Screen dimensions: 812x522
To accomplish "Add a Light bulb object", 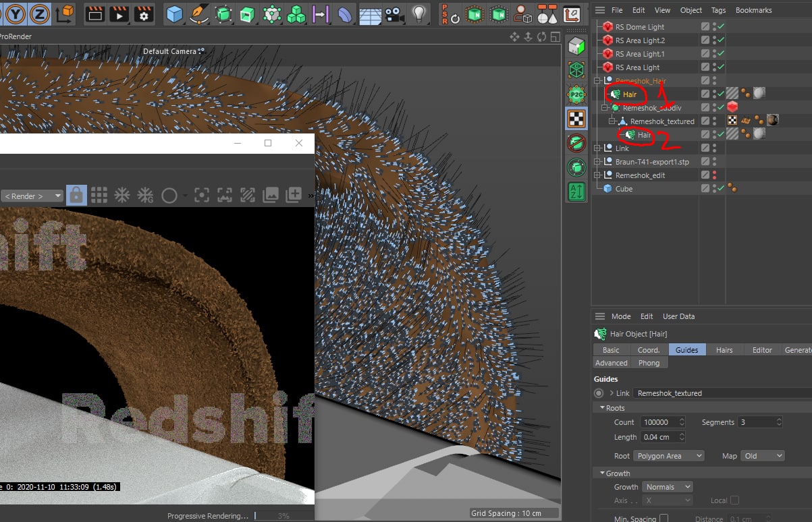I will pos(419,13).
